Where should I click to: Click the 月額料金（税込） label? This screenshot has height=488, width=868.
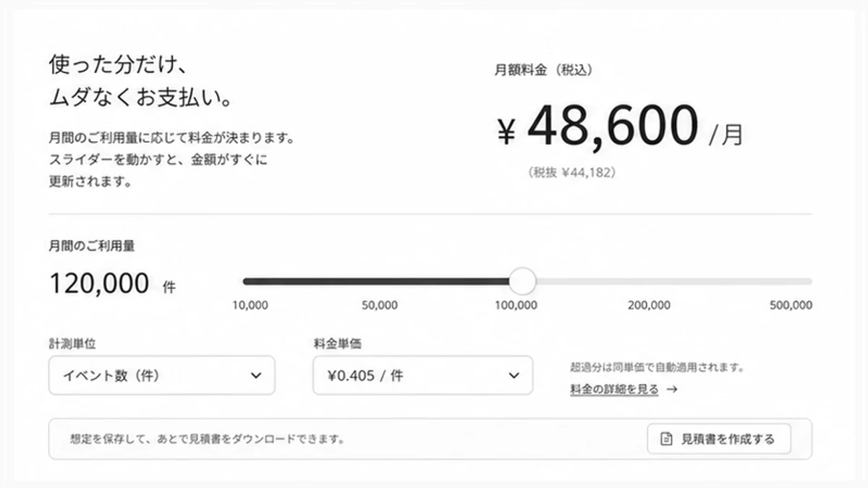544,70
